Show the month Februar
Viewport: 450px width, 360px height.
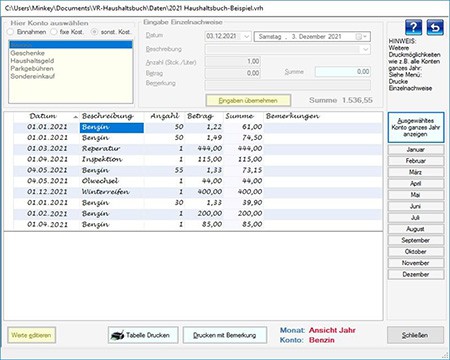coord(416,161)
